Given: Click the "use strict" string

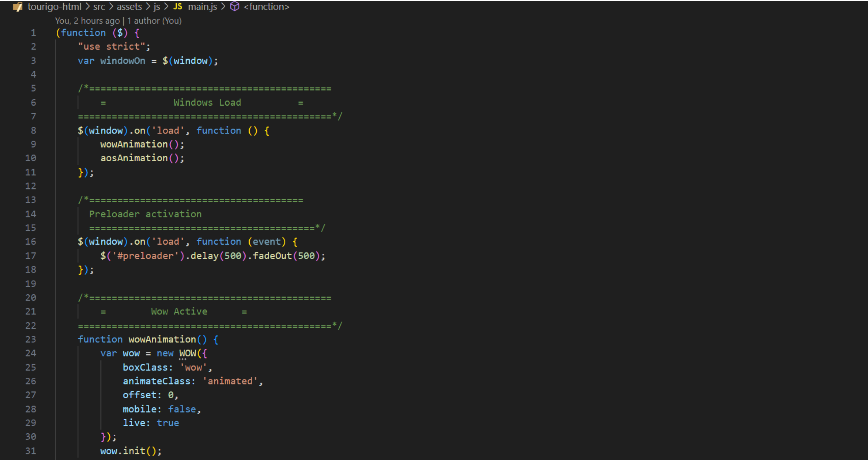Looking at the screenshot, I should pos(112,47).
